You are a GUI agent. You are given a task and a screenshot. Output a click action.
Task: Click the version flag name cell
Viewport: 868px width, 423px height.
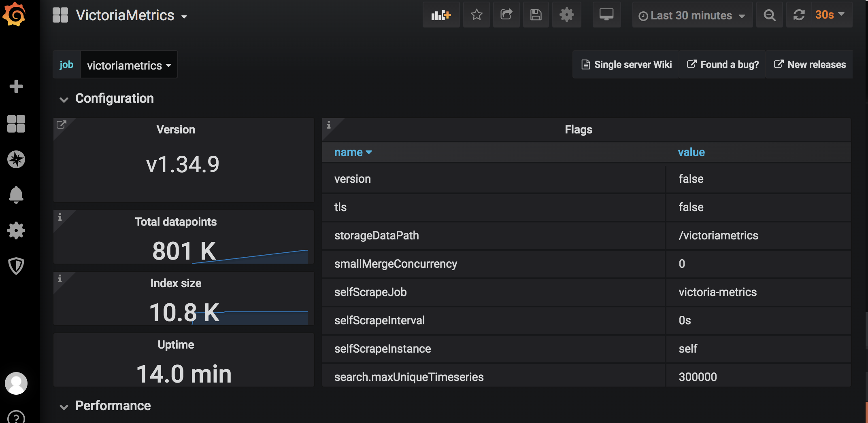click(x=494, y=179)
